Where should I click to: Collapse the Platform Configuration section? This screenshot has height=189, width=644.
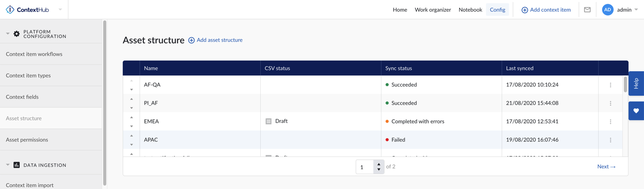pyautogui.click(x=8, y=34)
